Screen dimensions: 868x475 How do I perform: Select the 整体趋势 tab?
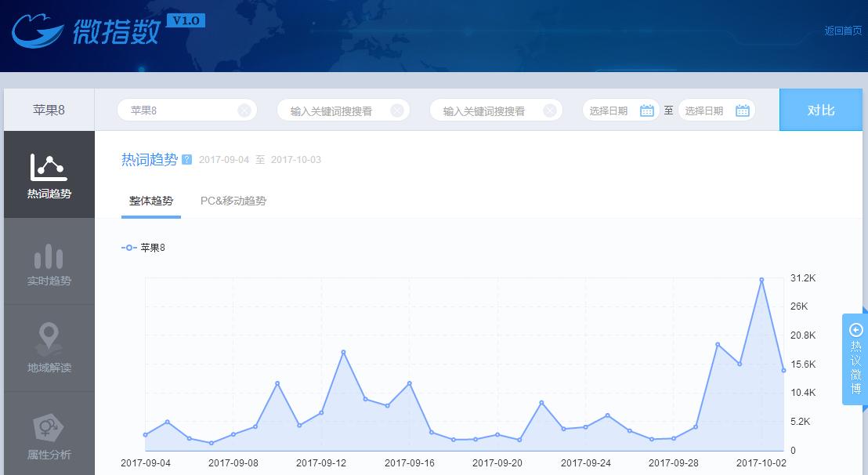[x=150, y=201]
